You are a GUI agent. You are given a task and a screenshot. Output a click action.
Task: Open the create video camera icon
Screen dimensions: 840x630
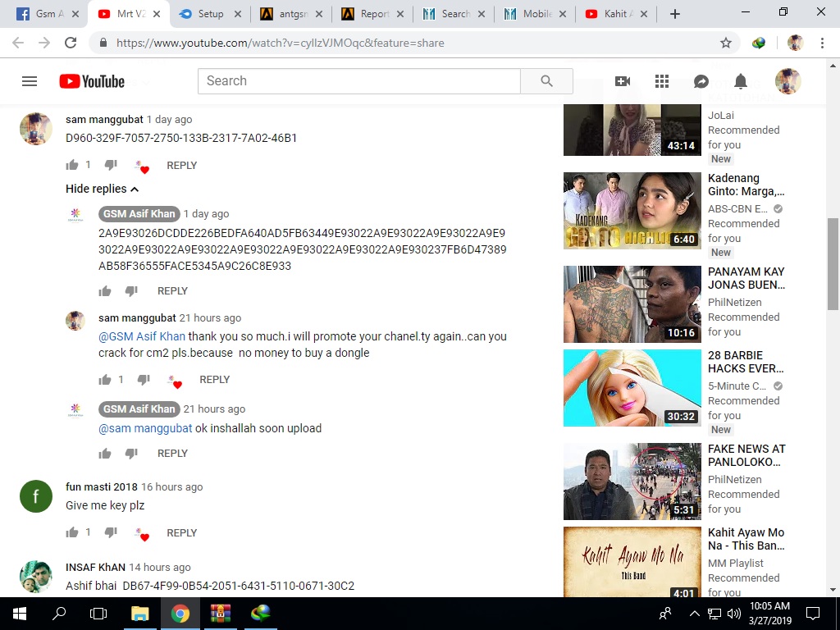click(622, 81)
